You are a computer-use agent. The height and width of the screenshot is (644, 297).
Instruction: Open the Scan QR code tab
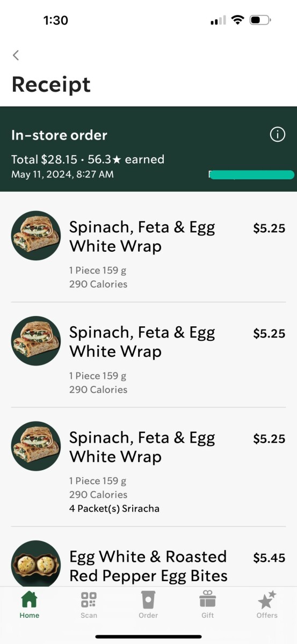click(x=89, y=605)
